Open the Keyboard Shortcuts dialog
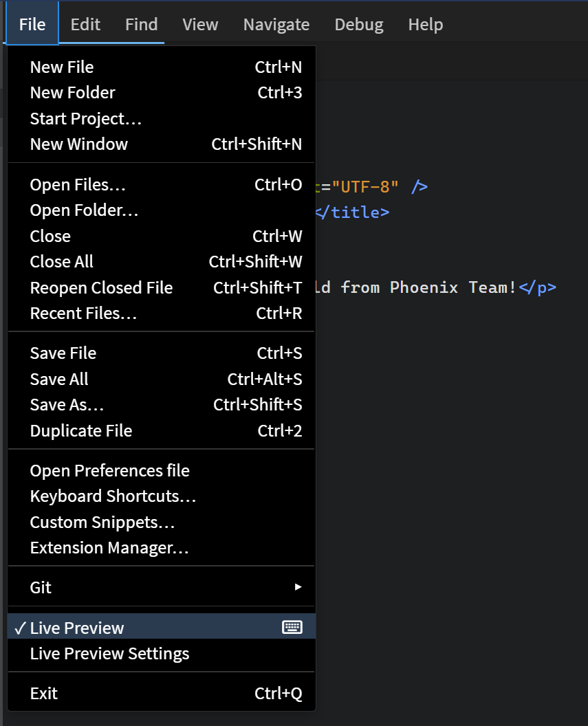This screenshot has width=588, height=726. (113, 496)
